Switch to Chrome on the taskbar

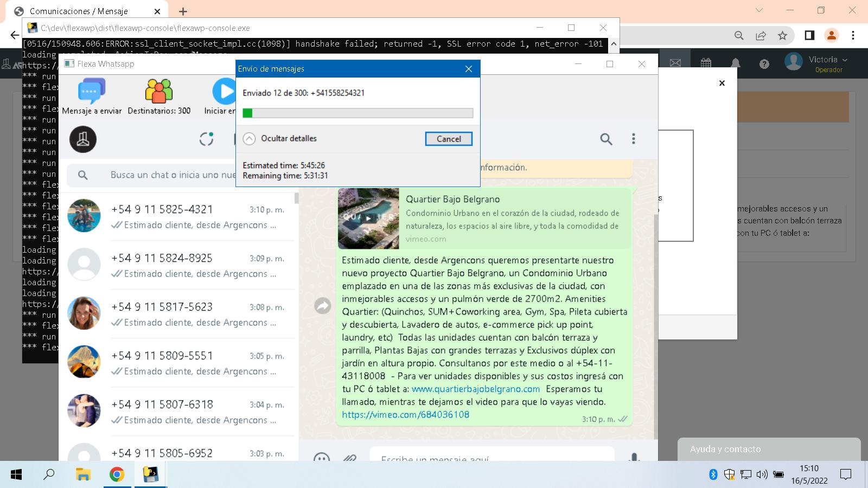click(x=117, y=475)
